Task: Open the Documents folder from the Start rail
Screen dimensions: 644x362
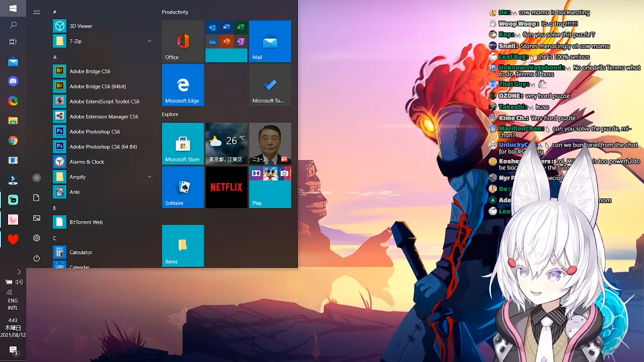Action: [37, 198]
